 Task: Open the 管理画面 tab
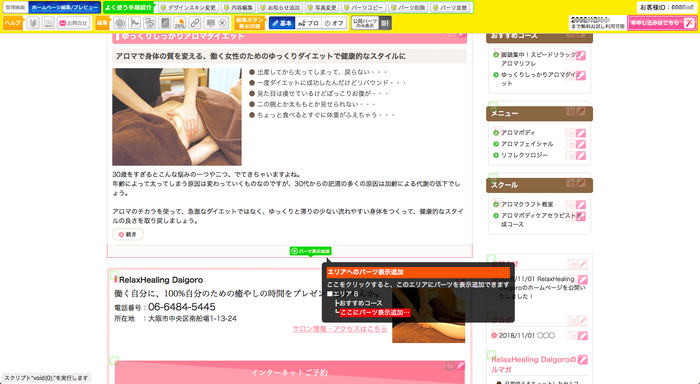pos(15,8)
